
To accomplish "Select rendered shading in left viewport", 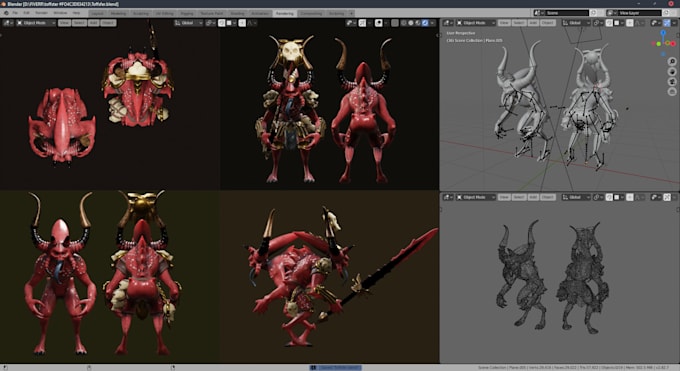I will coord(425,23).
